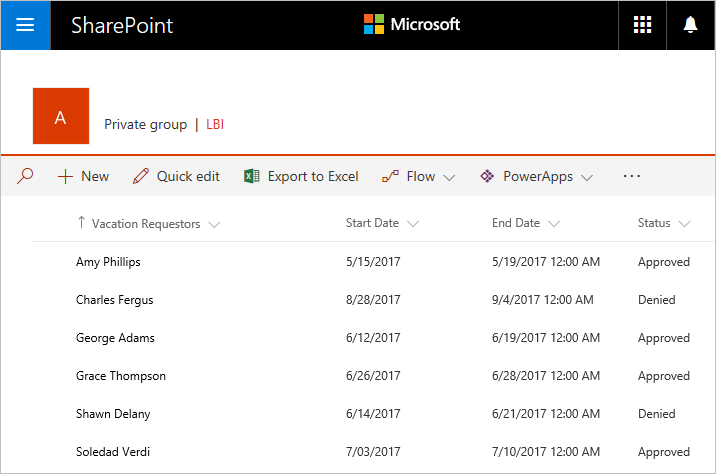Click the search magnifier icon
Image resolution: width=716 pixels, height=474 pixels.
click(25, 176)
